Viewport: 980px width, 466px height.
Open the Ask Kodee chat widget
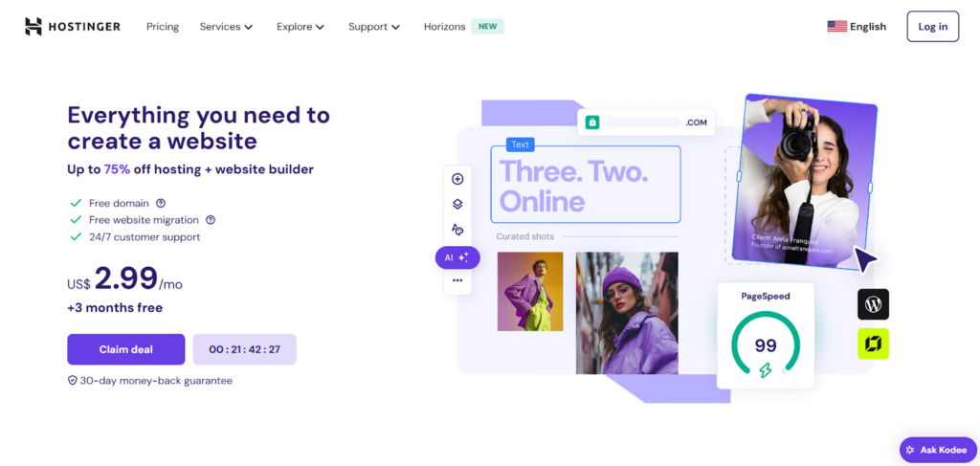[939, 450]
